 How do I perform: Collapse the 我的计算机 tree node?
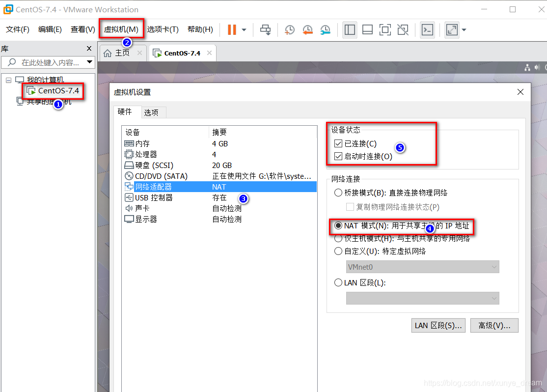coord(8,80)
